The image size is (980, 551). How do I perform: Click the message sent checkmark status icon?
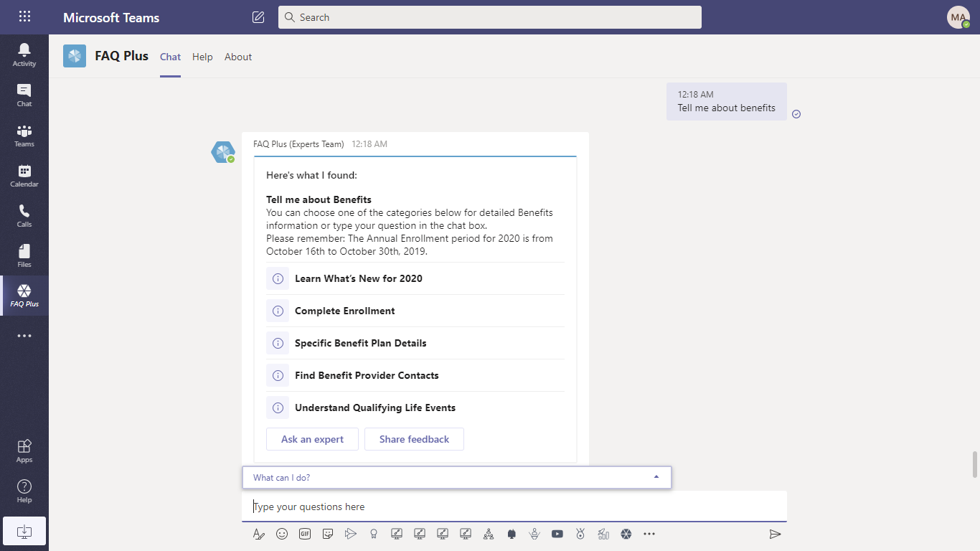point(796,114)
